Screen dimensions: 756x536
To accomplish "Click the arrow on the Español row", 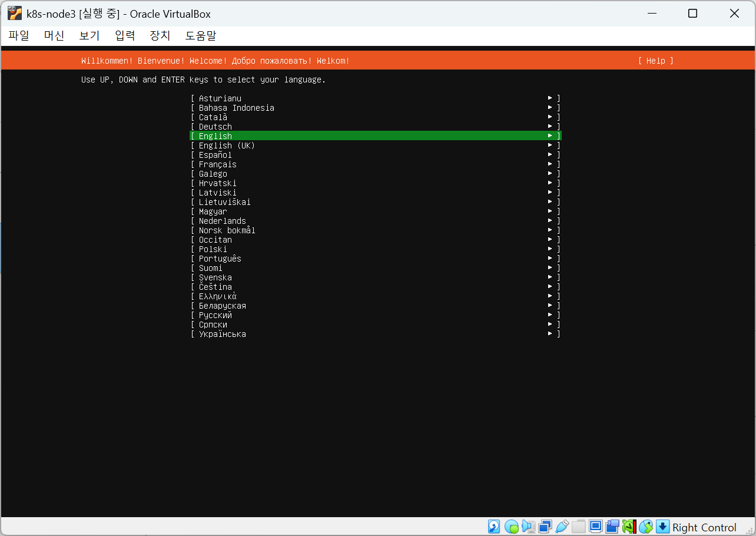I will tap(550, 155).
